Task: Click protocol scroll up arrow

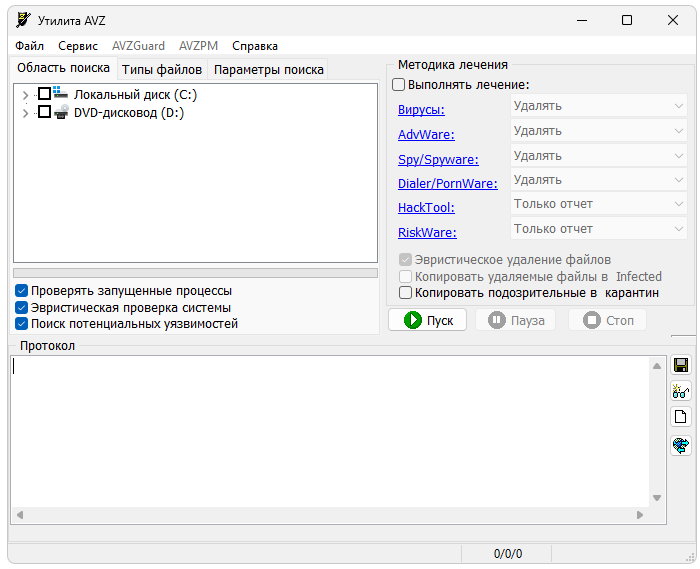Action: click(657, 366)
